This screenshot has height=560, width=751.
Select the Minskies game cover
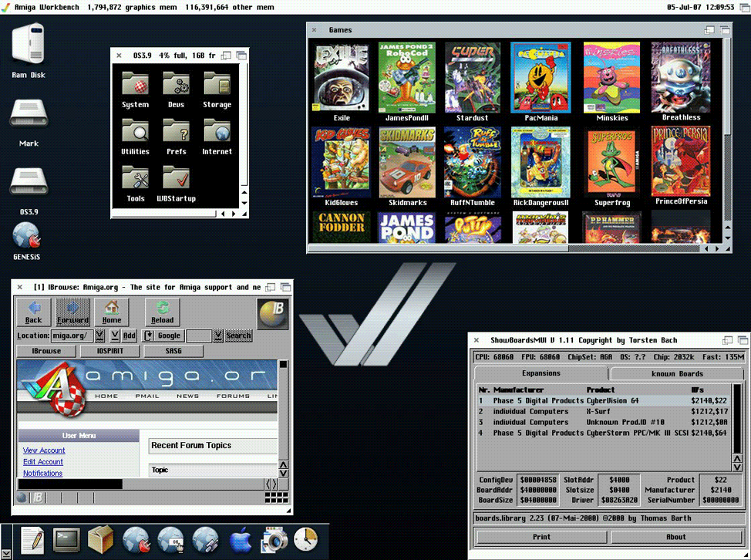coord(611,78)
